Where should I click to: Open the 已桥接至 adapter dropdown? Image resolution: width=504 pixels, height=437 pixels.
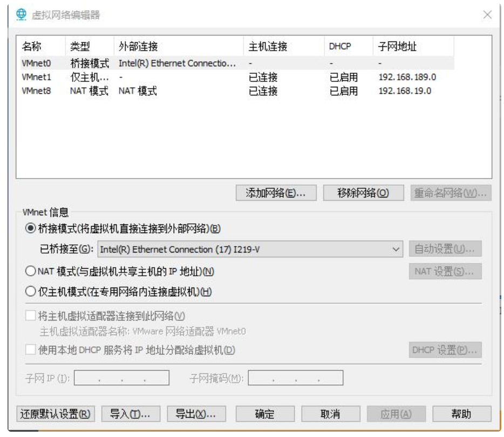(250, 249)
